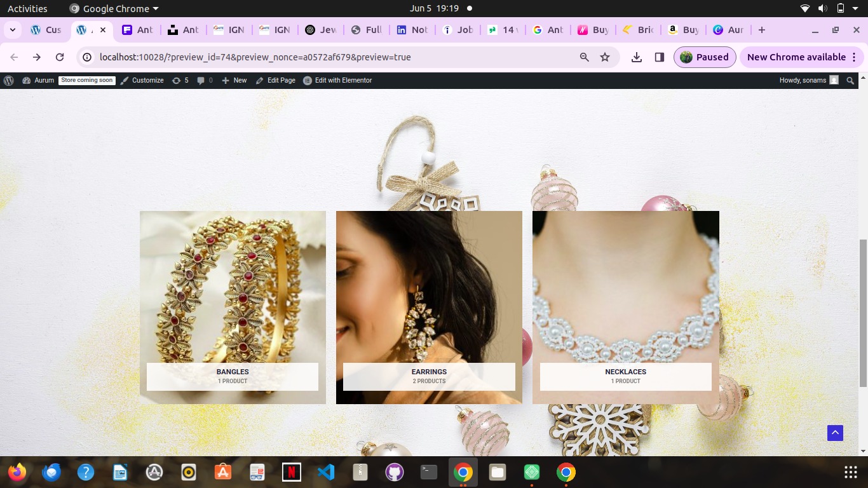Open Chrome downloads via the download icon
This screenshot has width=868, height=488.
coord(636,57)
